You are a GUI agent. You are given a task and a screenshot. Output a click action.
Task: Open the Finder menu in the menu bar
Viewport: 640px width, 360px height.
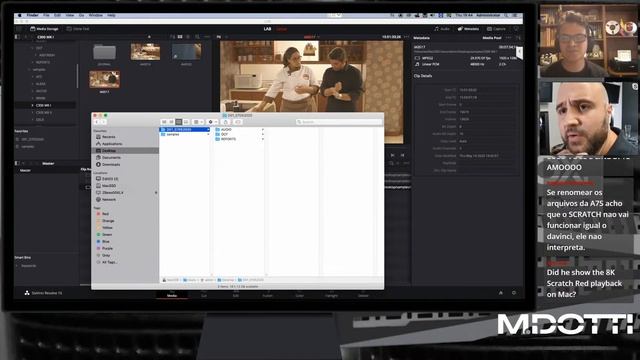click(x=32, y=15)
